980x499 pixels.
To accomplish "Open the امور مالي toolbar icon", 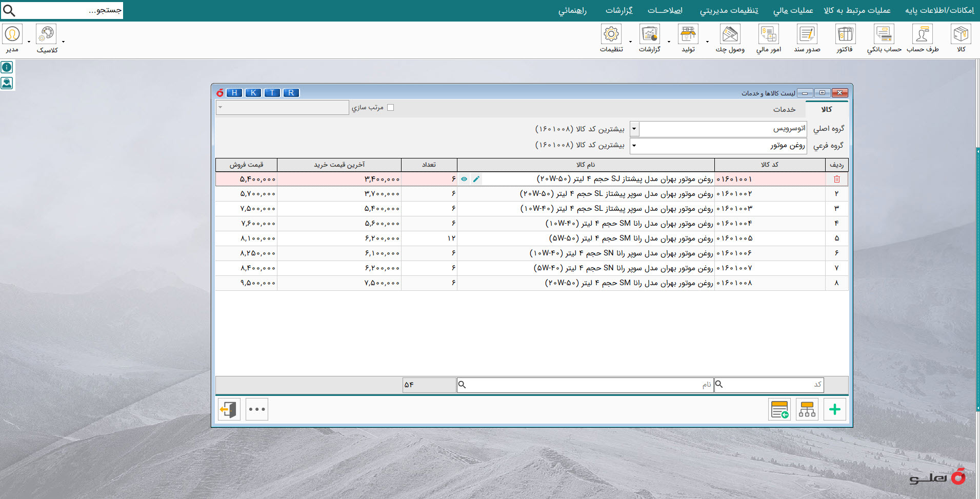I will pos(769,34).
